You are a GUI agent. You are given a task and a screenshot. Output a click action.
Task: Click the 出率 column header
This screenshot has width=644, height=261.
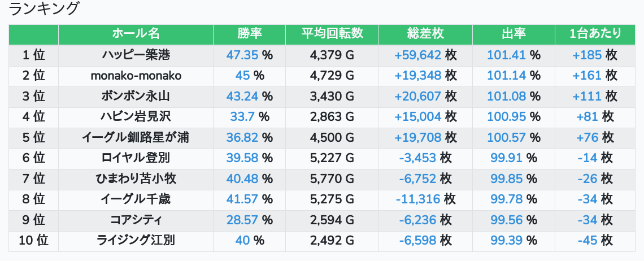click(514, 34)
